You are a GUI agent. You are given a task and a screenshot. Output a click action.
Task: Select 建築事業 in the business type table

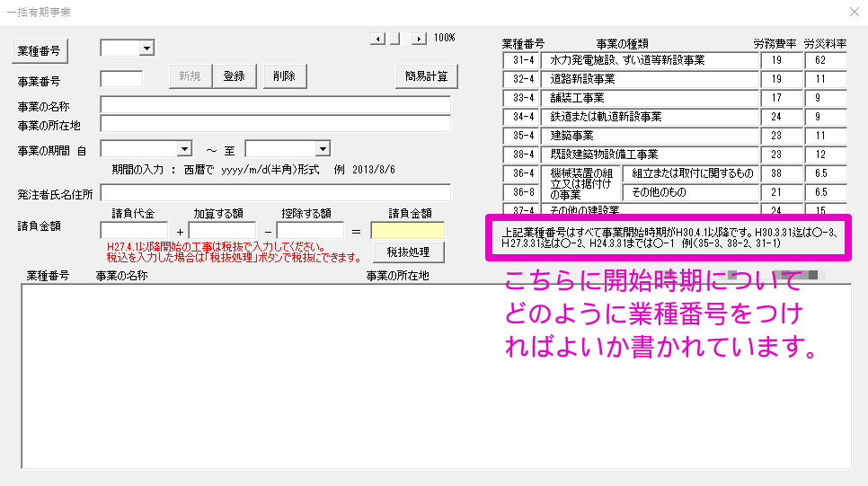(654, 136)
